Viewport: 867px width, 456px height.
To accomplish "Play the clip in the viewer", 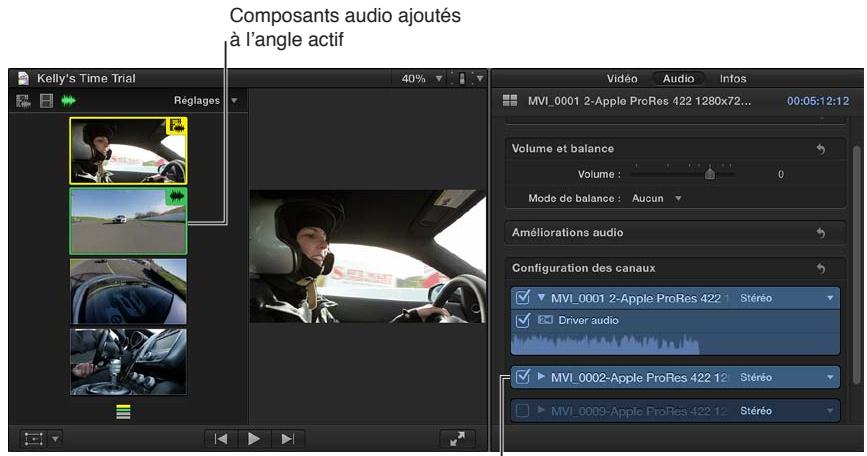I will [x=254, y=439].
